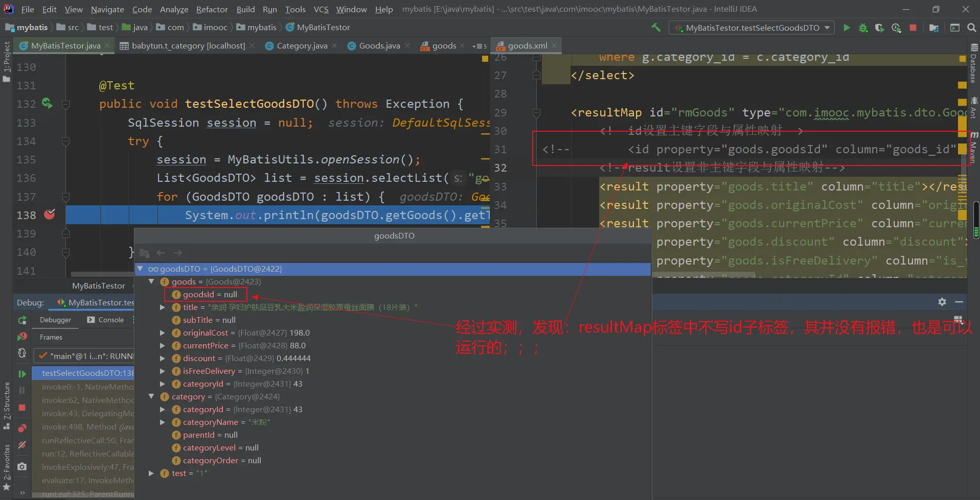Click the Build project hammer icon

pyautogui.click(x=656, y=28)
